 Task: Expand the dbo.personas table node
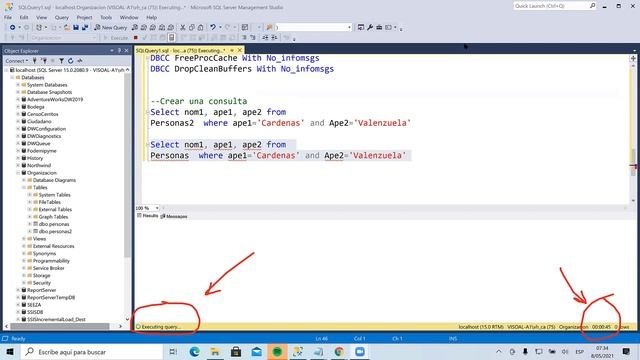pyautogui.click(x=30, y=224)
